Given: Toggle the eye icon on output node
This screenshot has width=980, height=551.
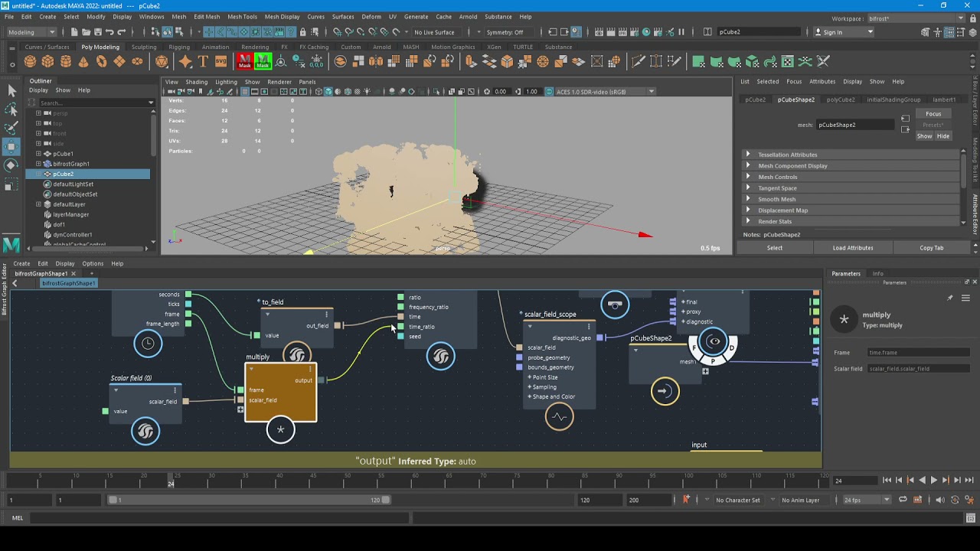Looking at the screenshot, I should (714, 342).
